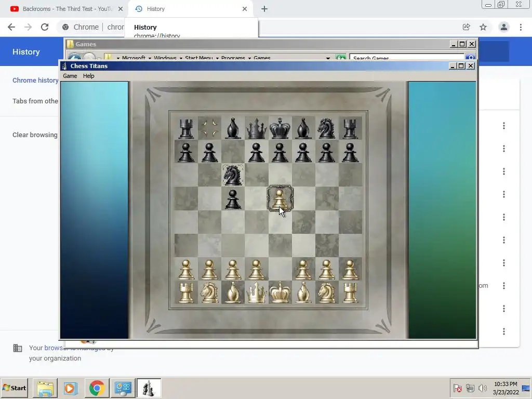
Task: Select the white knight on g1
Action: point(327,292)
